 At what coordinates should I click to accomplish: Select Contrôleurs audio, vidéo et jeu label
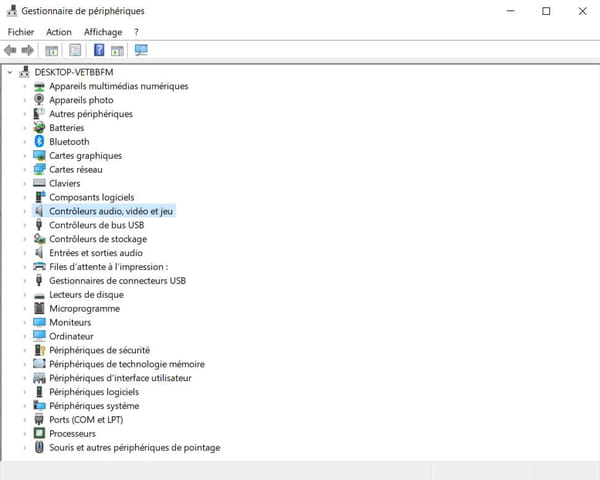coord(111,211)
